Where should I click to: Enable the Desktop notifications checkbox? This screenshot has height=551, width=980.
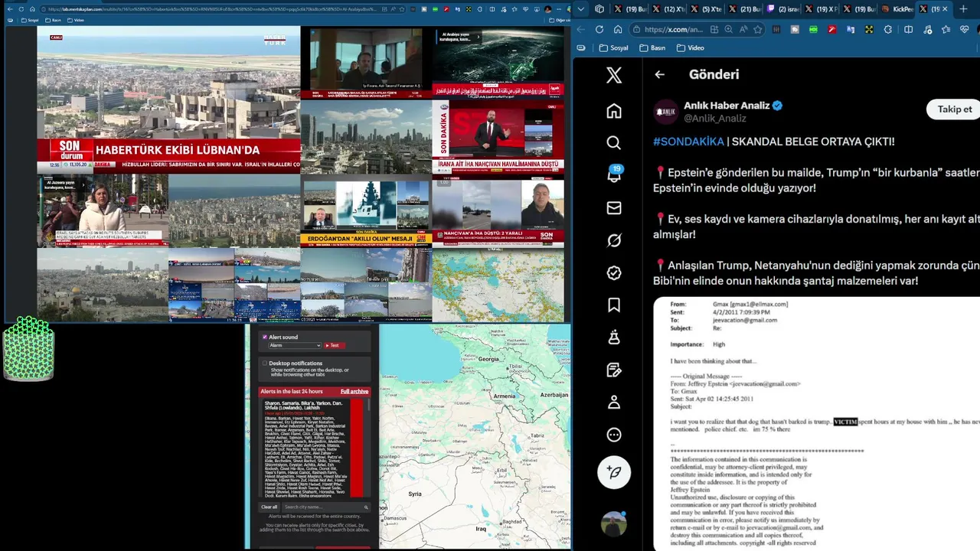265,364
